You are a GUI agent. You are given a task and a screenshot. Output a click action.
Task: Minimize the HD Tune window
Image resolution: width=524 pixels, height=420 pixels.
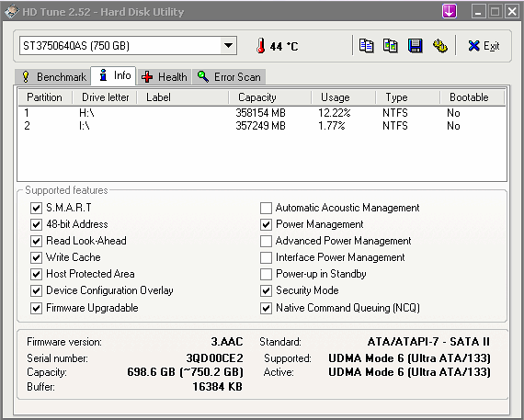(x=479, y=11)
